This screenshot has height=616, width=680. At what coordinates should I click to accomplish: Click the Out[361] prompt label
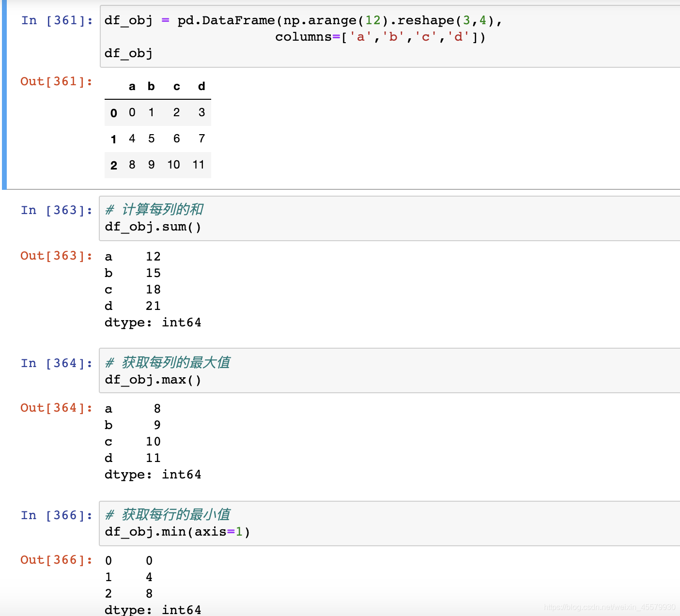[57, 81]
